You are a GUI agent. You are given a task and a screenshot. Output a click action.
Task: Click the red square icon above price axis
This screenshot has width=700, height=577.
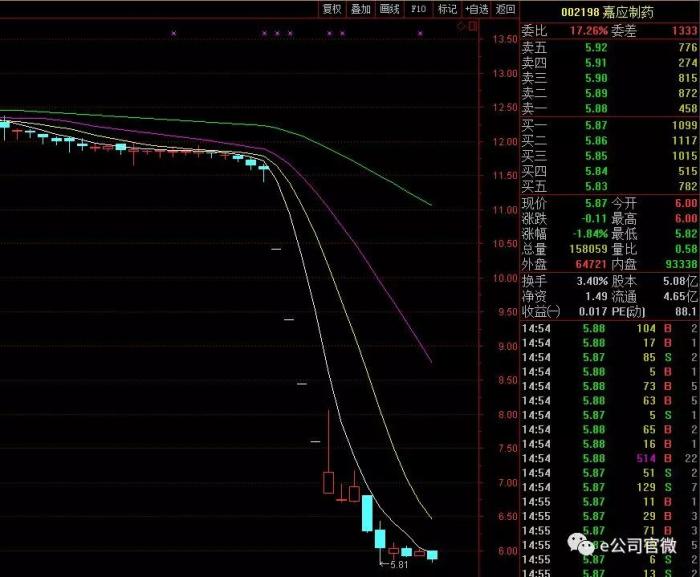[473, 26]
